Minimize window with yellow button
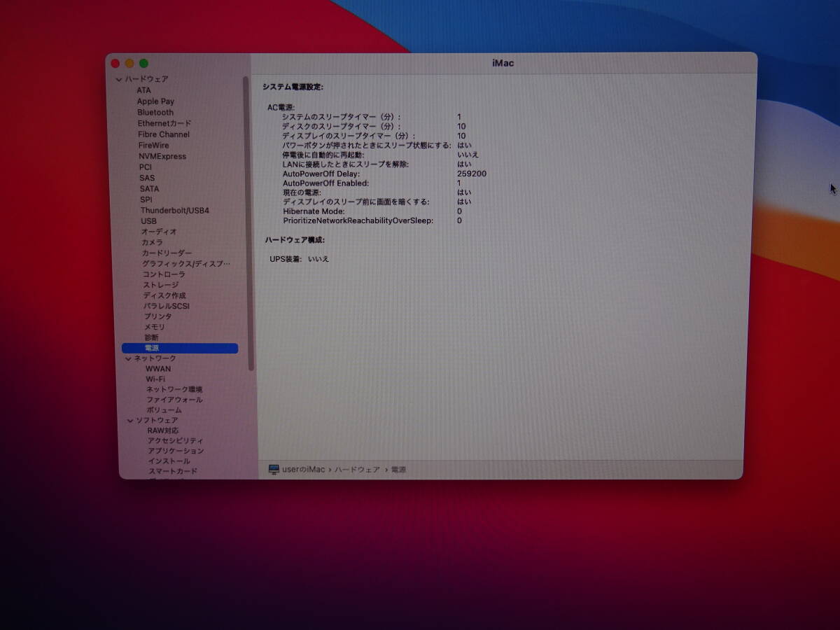Image resolution: width=840 pixels, height=630 pixels. pyautogui.click(x=129, y=63)
